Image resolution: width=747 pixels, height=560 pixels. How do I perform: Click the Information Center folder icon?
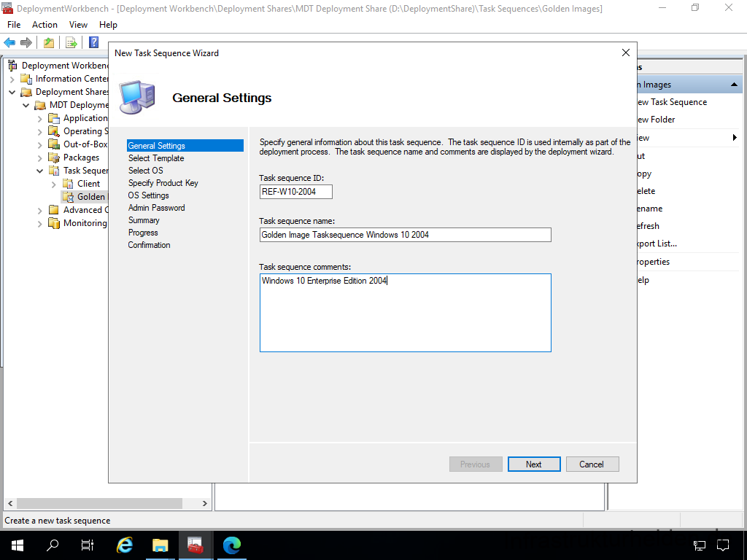26,79
